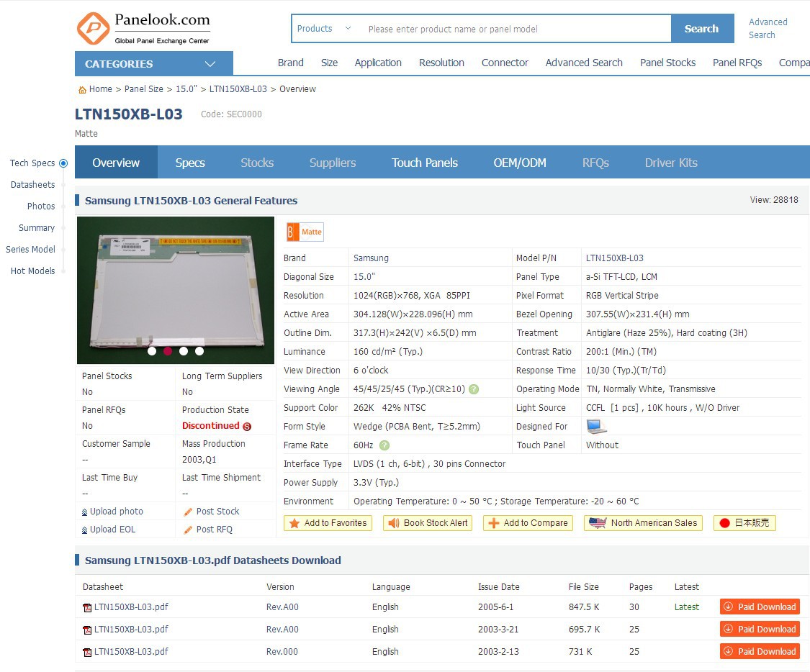Click the Upload EOL link
The height and width of the screenshot is (672, 810).
coord(109,530)
